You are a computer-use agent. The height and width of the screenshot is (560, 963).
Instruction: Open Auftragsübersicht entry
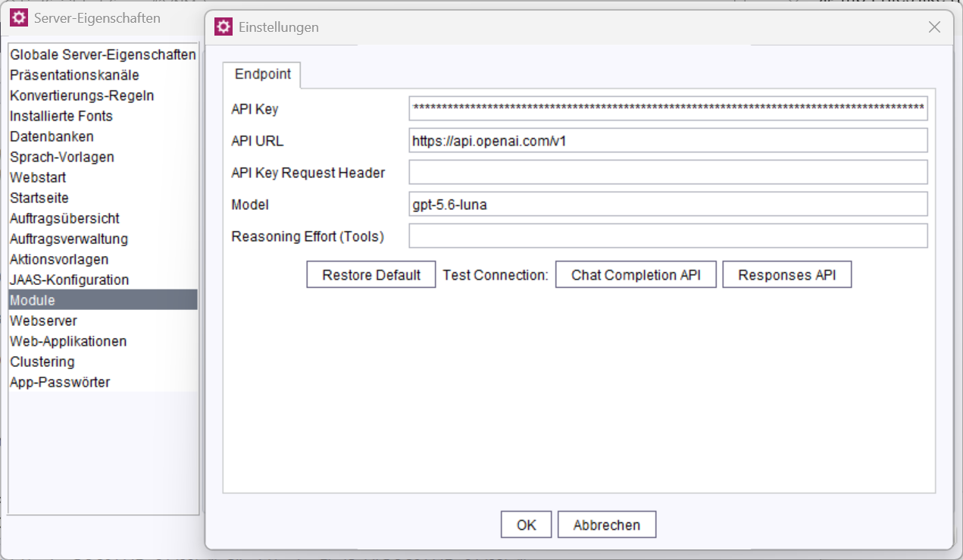[x=103, y=218]
